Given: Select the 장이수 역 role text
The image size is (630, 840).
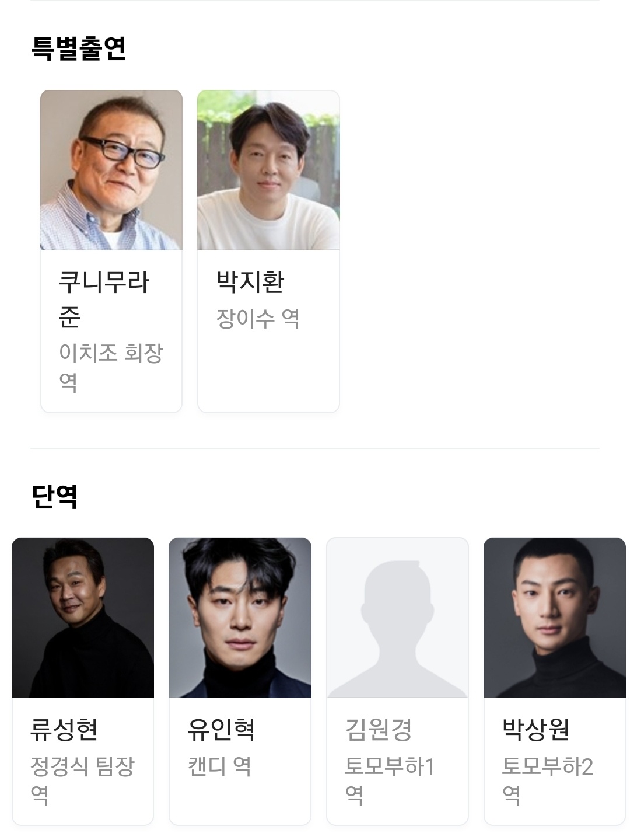Looking at the screenshot, I should click(x=258, y=319).
